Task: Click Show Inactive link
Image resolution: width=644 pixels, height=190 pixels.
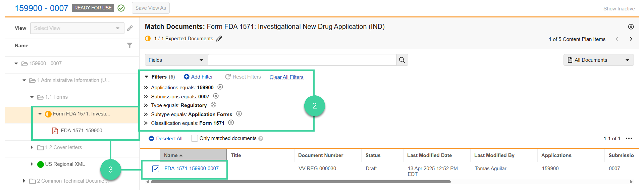Action: point(619,9)
